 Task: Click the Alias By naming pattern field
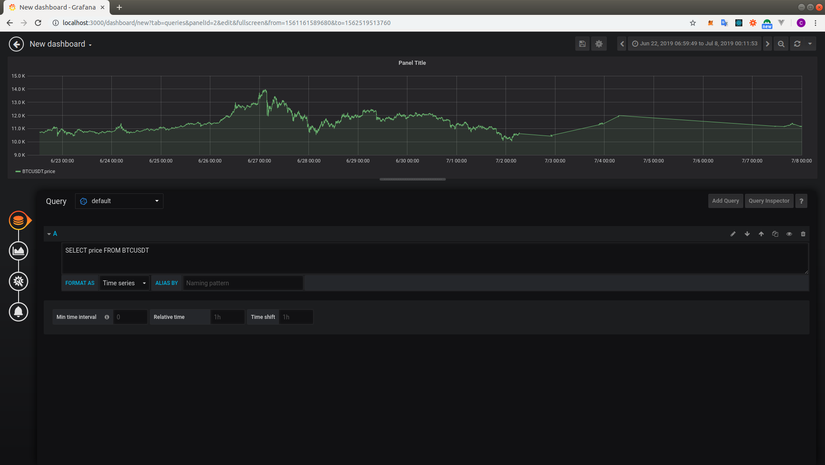click(243, 283)
